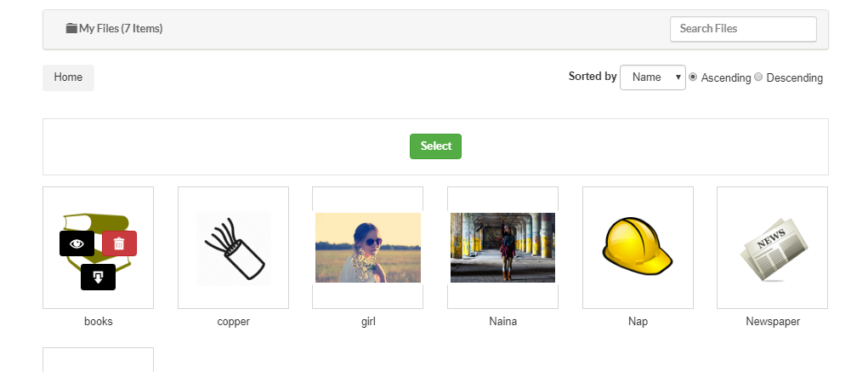Open the Nap helmet thumbnail
Viewport: 868px width, 372px height.
pyautogui.click(x=638, y=247)
